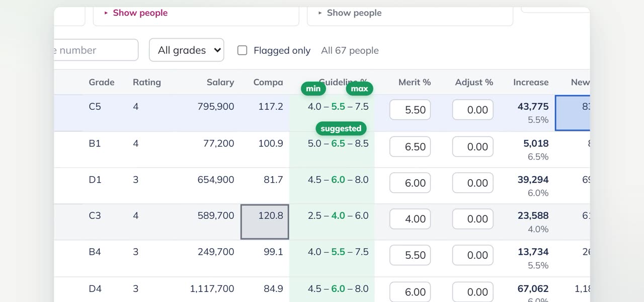644x302 pixels.
Task: Edit Adjust % field in C5 row
Action: click(x=473, y=110)
